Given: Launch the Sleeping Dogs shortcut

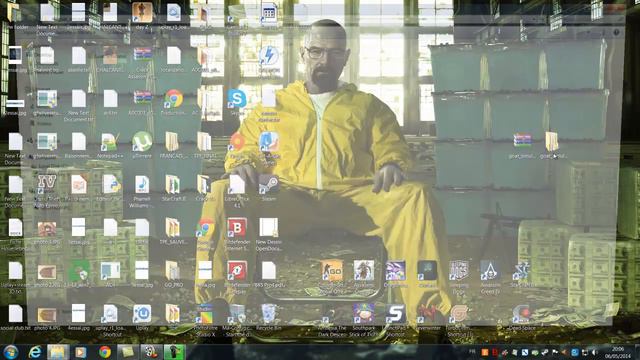Looking at the screenshot, I should [x=458, y=271].
